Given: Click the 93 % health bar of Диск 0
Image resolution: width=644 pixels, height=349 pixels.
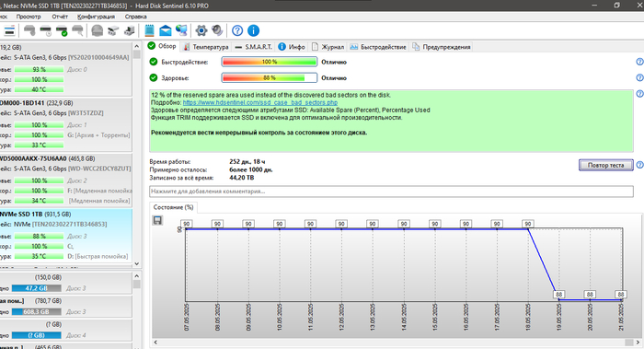Looking at the screenshot, I should pos(39,69).
